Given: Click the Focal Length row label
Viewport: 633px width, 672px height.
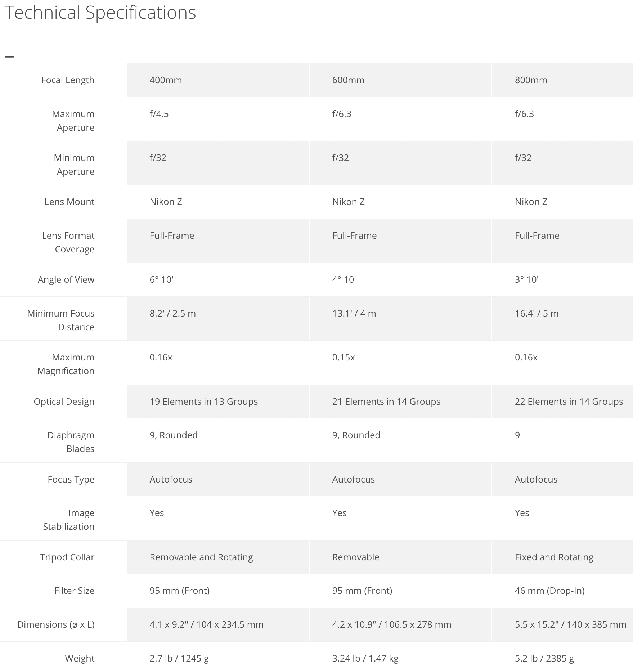Looking at the screenshot, I should click(68, 80).
